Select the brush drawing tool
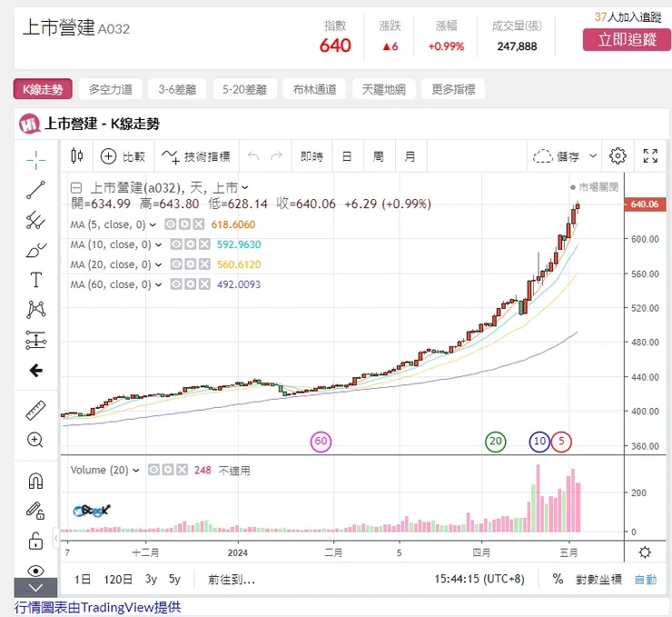Image resolution: width=672 pixels, height=617 pixels. (36, 250)
